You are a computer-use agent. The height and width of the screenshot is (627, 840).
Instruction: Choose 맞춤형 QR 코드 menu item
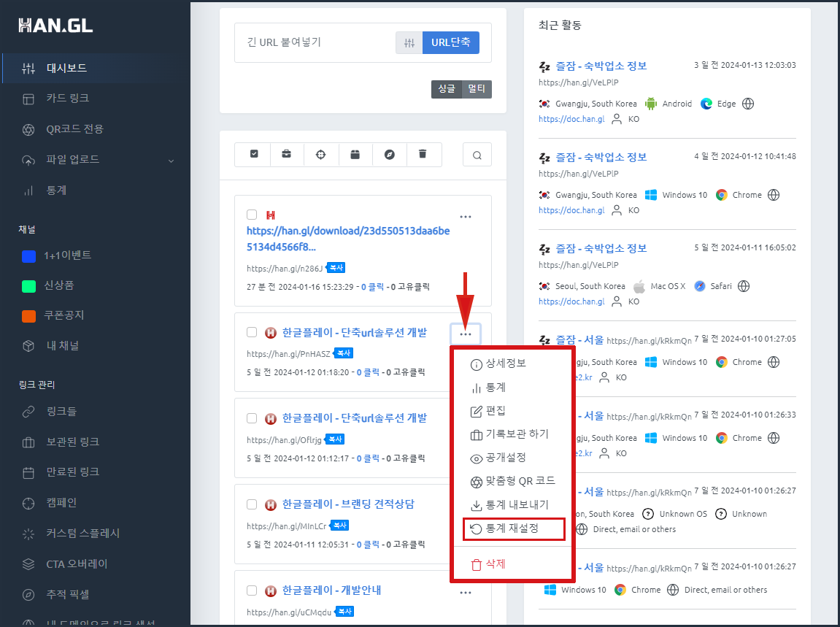(x=512, y=481)
